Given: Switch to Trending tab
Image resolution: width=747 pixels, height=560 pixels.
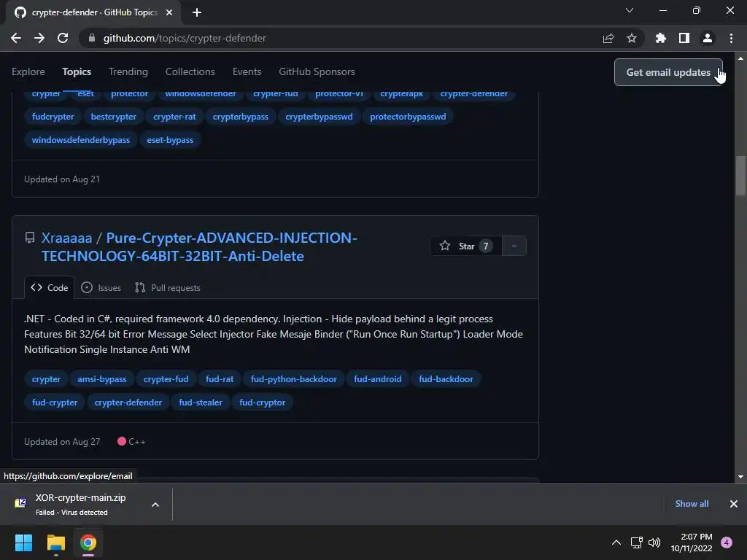Looking at the screenshot, I should (x=128, y=72).
